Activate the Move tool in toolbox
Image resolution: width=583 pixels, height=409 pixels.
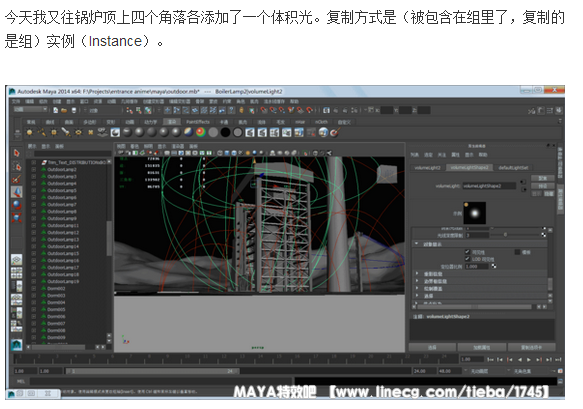16,192
